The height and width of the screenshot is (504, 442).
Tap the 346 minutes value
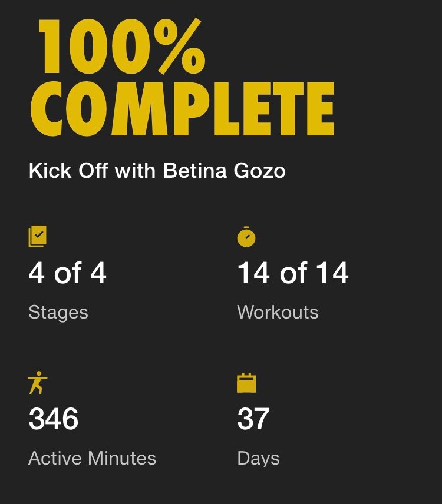coord(54,419)
